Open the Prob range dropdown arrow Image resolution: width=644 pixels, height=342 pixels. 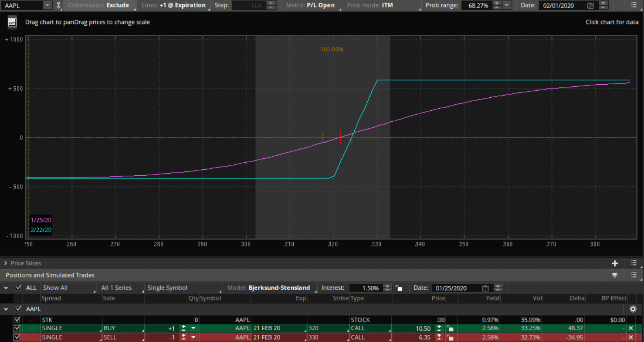coord(507,6)
